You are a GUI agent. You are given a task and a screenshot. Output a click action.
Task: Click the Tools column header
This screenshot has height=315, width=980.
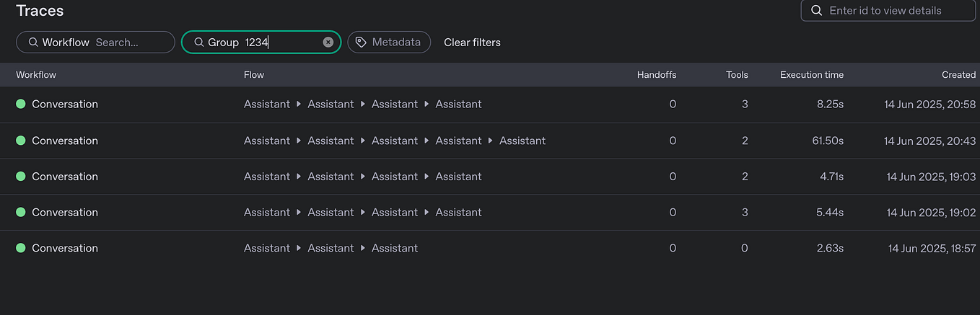(737, 75)
